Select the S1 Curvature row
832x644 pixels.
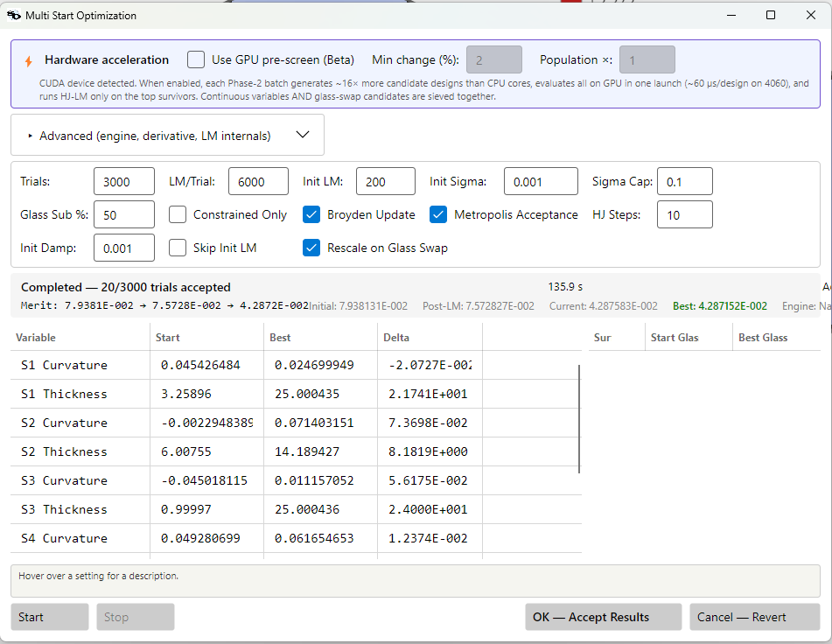296,365
